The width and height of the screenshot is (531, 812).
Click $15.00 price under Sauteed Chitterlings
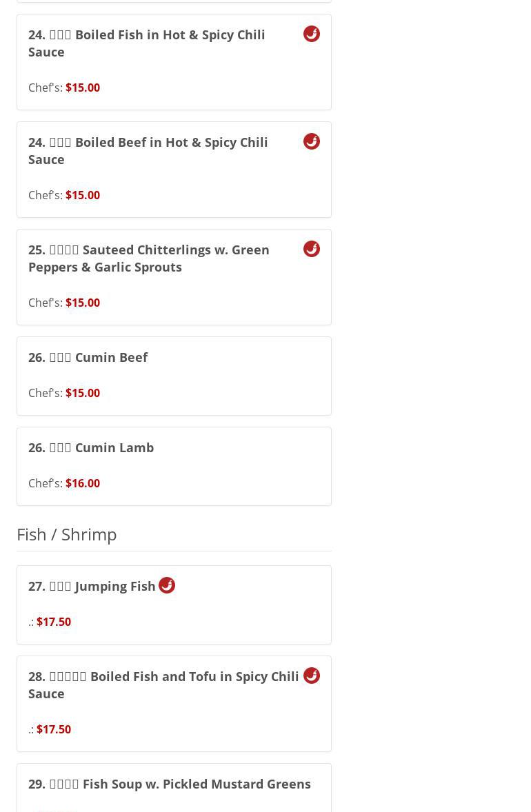[83, 303]
